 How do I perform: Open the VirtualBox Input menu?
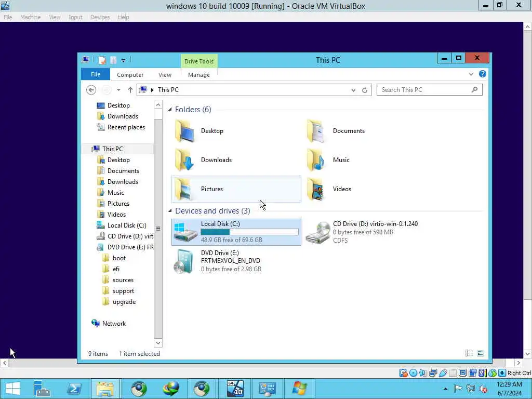(x=75, y=17)
